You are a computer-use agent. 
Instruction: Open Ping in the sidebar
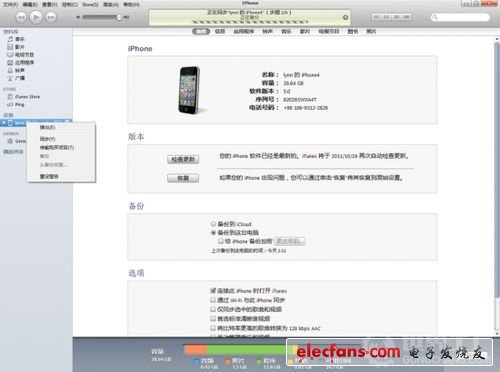point(16,105)
